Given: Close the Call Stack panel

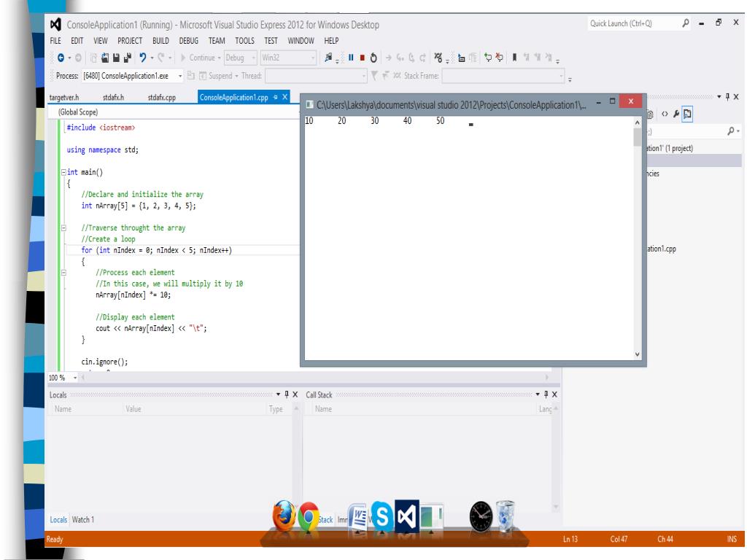Looking at the screenshot, I should coord(554,394).
